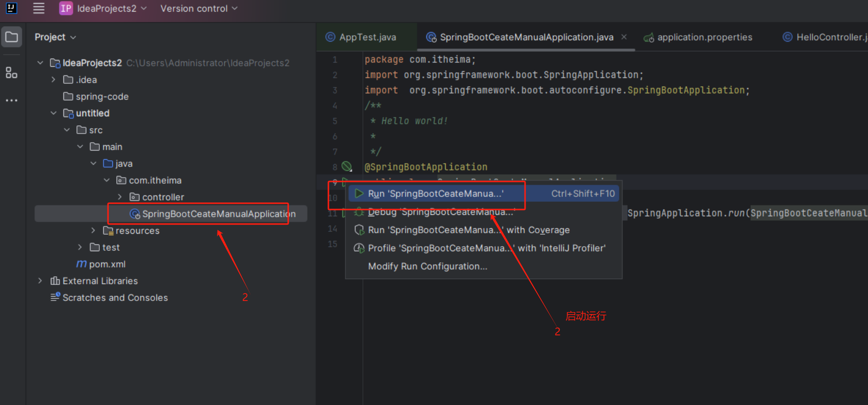Screen dimensions: 868x405
Task: Click the External Libraries icon
Action: click(55, 281)
